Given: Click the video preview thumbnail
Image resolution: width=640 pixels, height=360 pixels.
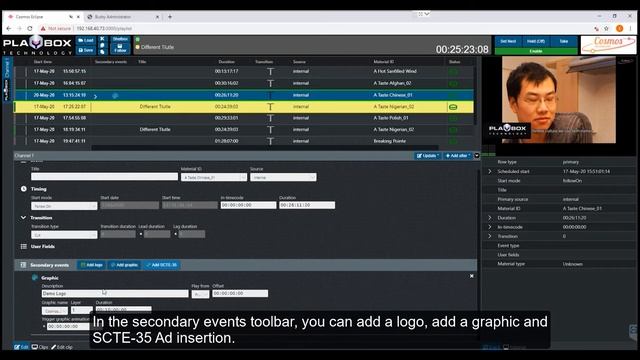Looking at the screenshot, I should click(x=558, y=100).
